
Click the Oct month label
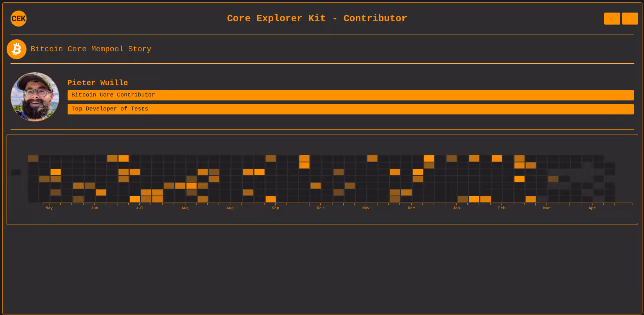pos(320,208)
